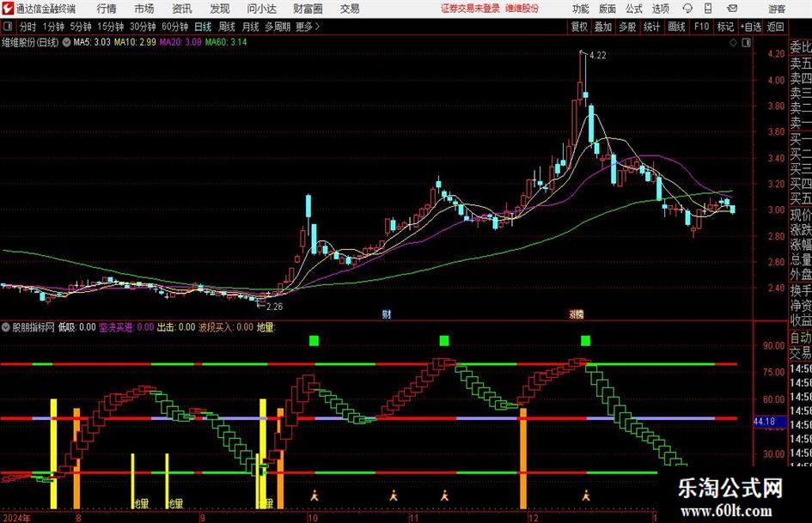Click the walking figure signal near month 10
812x523 pixels.
click(314, 496)
